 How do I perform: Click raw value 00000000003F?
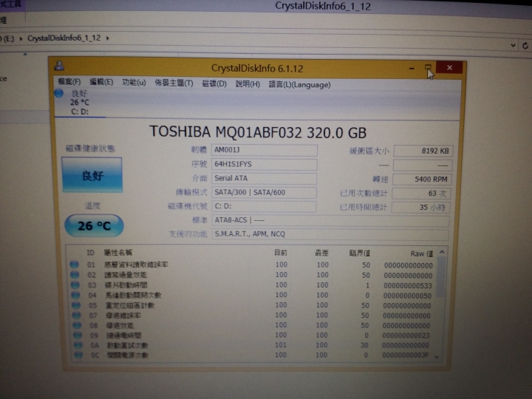pyautogui.click(x=406, y=355)
